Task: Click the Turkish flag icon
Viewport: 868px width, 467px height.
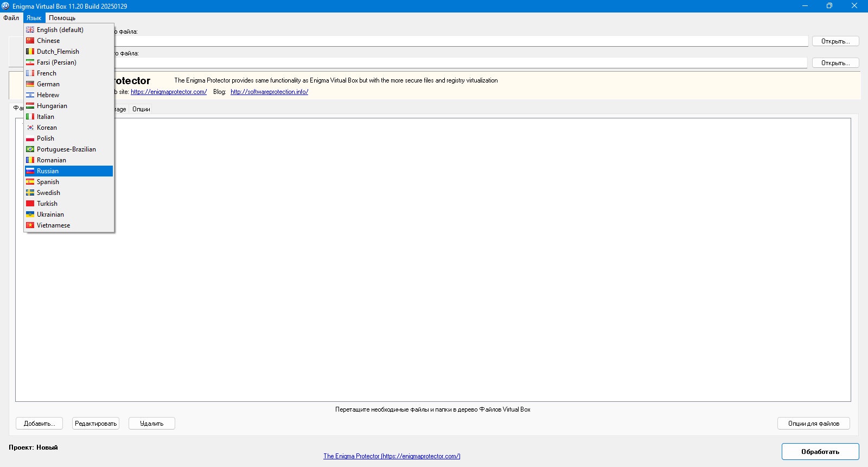Action: coord(30,204)
